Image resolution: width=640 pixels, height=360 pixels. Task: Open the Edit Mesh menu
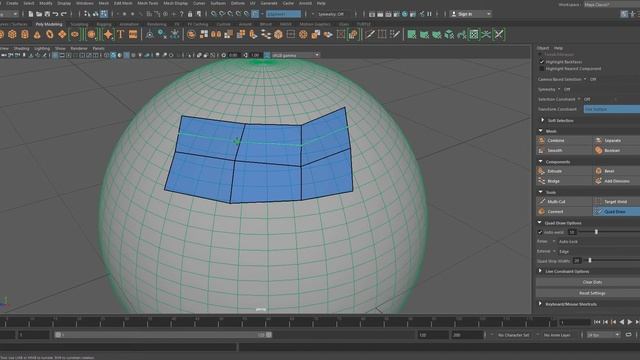point(123,3)
